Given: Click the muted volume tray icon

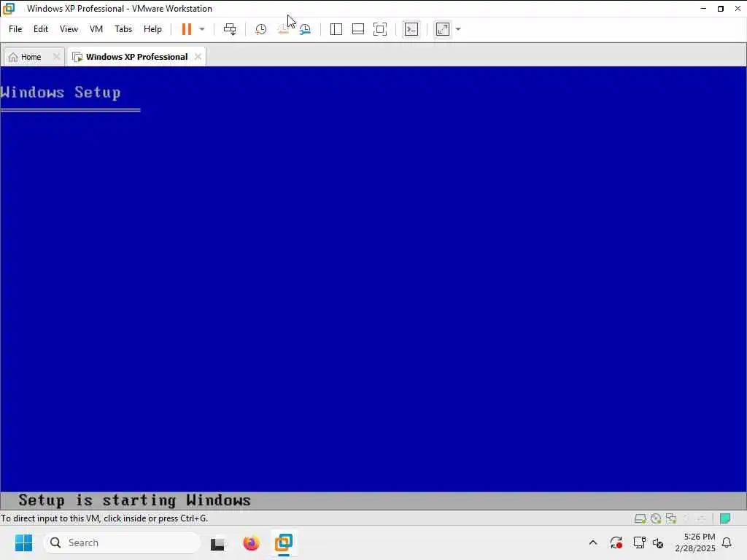Looking at the screenshot, I should (659, 542).
